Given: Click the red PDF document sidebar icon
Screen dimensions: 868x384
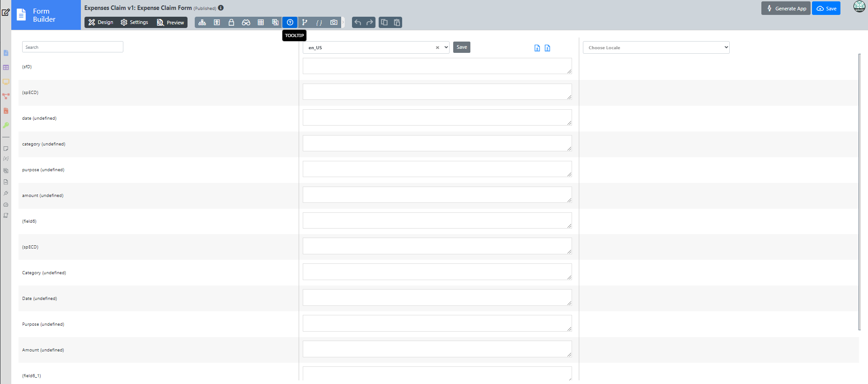Looking at the screenshot, I should pos(6,111).
